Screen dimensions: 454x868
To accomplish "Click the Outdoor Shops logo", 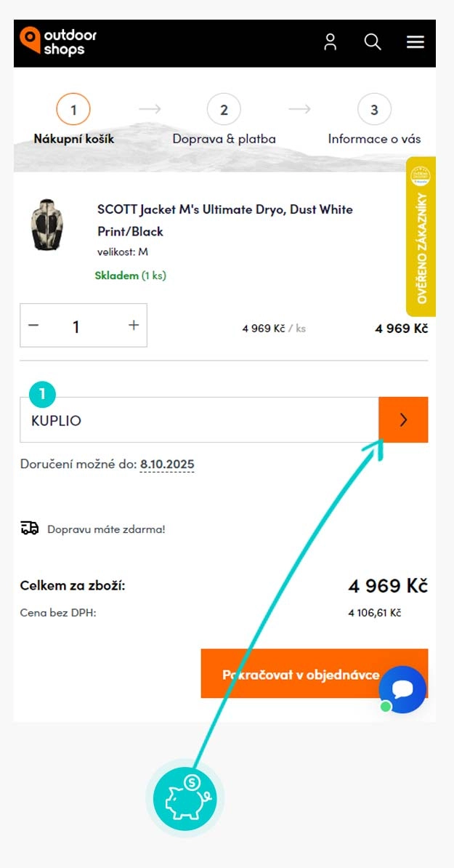I will (x=58, y=42).
